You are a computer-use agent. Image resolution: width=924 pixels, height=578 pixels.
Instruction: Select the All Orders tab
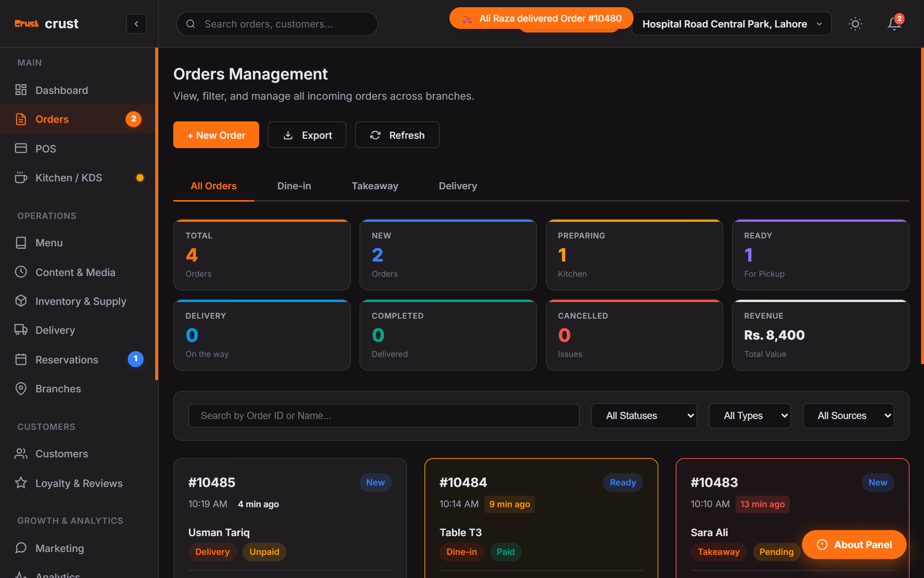pyautogui.click(x=213, y=186)
